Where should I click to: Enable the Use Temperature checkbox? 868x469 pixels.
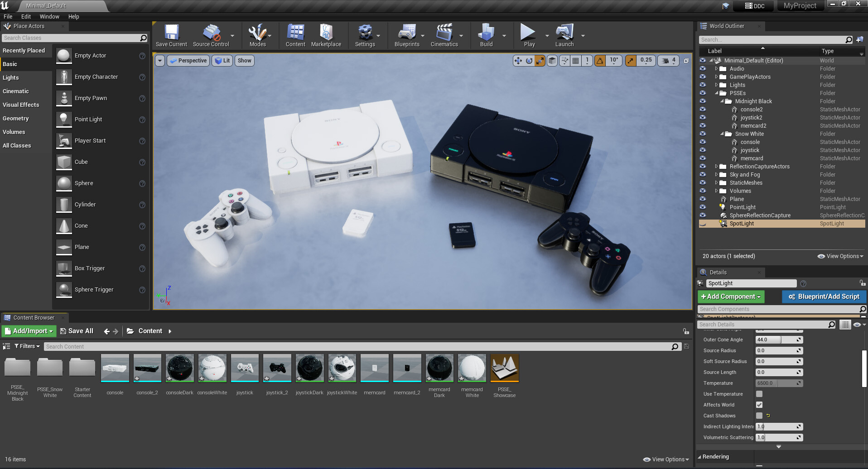pos(759,394)
